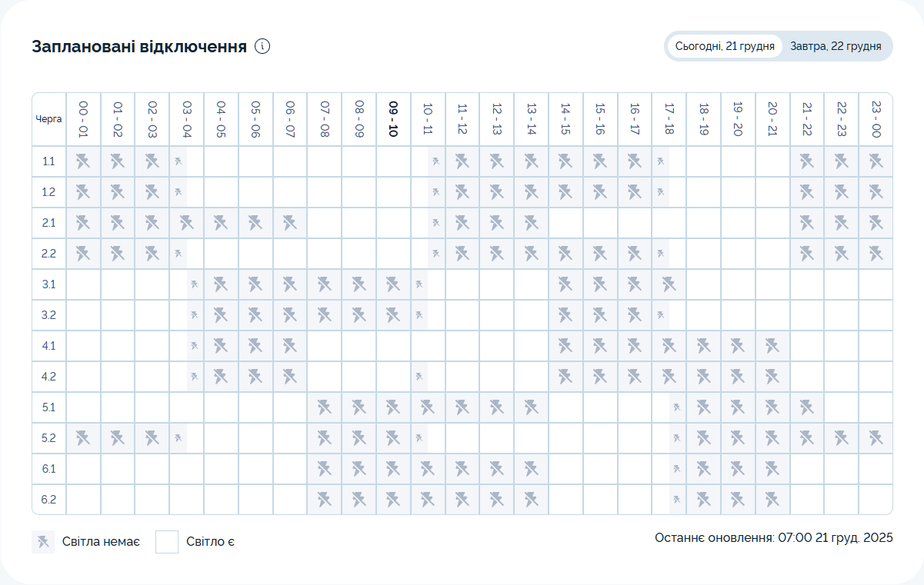Image resolution: width=924 pixels, height=585 pixels.
Task: Select outage icon for queue 2.1 at 06-07
Action: click(290, 223)
